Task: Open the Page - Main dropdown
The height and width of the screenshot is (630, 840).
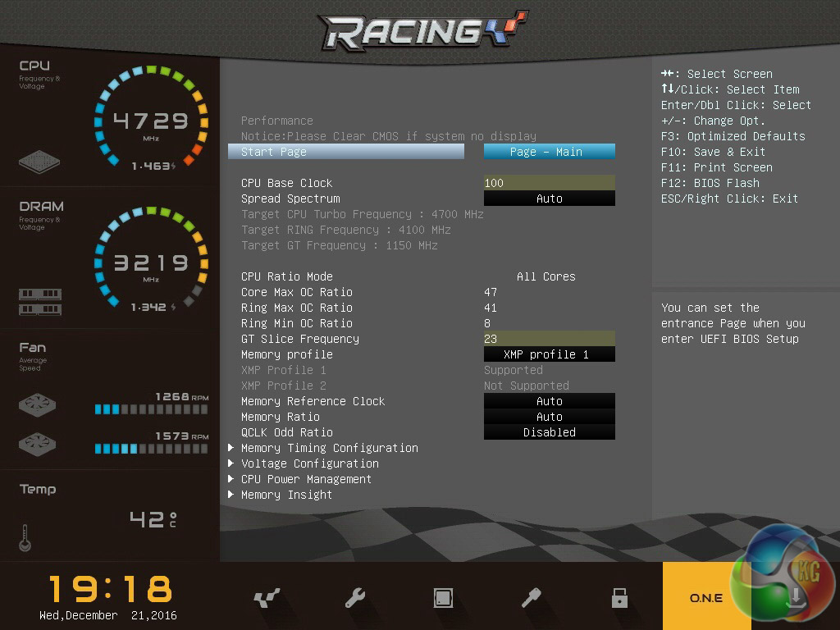Action: pyautogui.click(x=549, y=152)
